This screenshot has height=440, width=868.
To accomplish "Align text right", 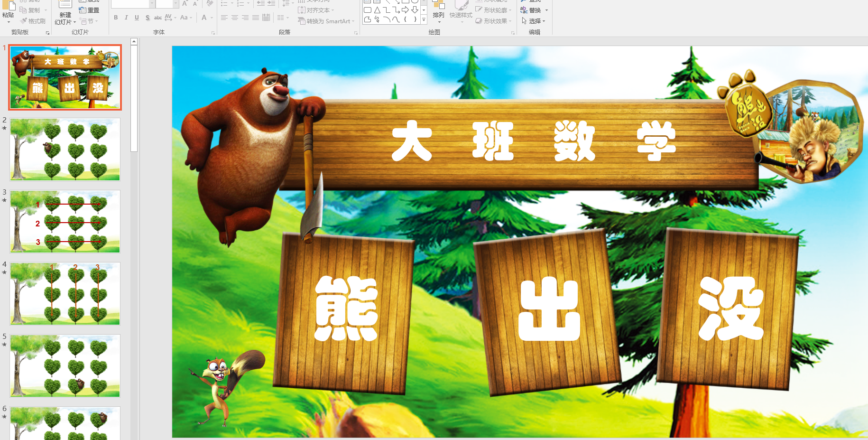I will (x=245, y=18).
